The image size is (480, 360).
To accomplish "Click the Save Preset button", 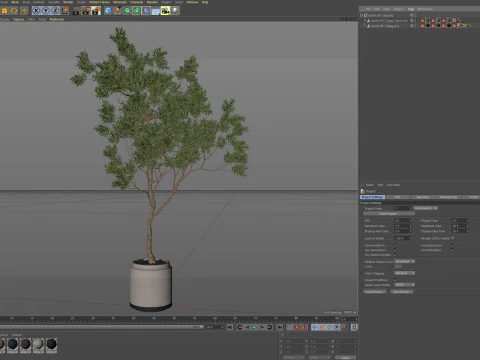I will [402, 292].
